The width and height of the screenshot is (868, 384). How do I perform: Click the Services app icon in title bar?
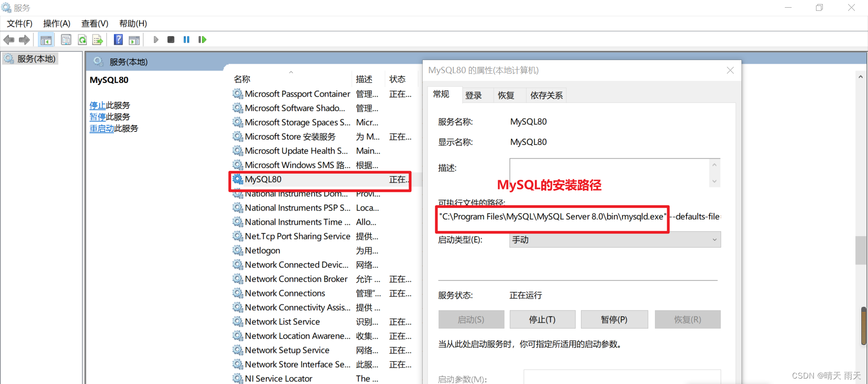pos(6,8)
